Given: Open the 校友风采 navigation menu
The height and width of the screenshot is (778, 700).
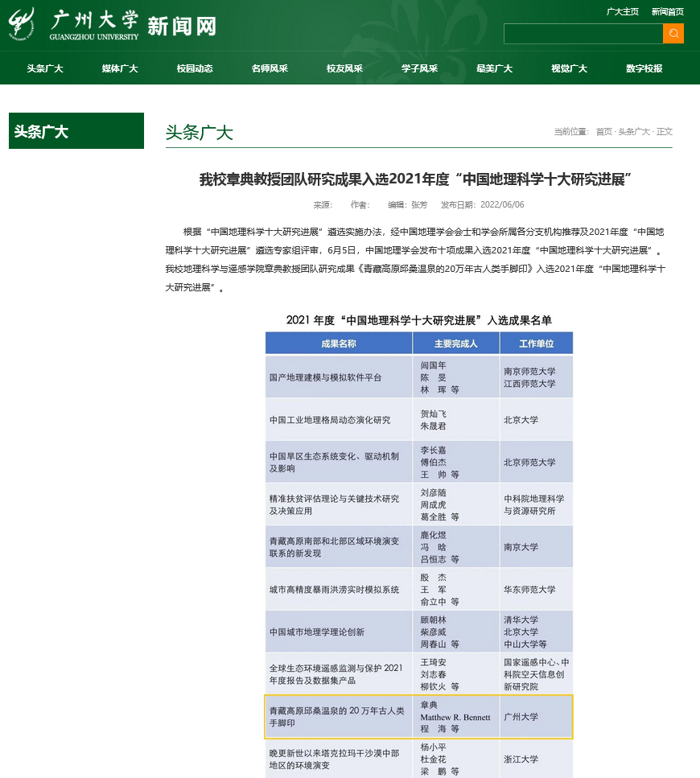Looking at the screenshot, I should (x=344, y=68).
